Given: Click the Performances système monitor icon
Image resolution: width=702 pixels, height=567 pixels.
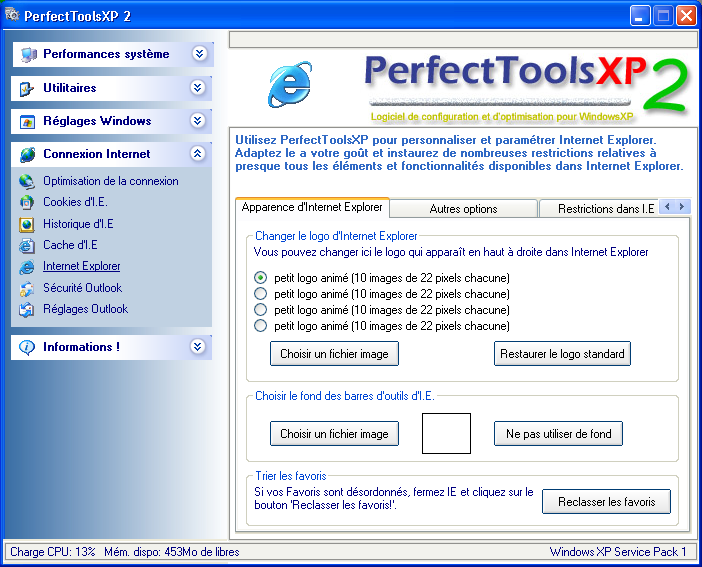Looking at the screenshot, I should pyautogui.click(x=29, y=55).
